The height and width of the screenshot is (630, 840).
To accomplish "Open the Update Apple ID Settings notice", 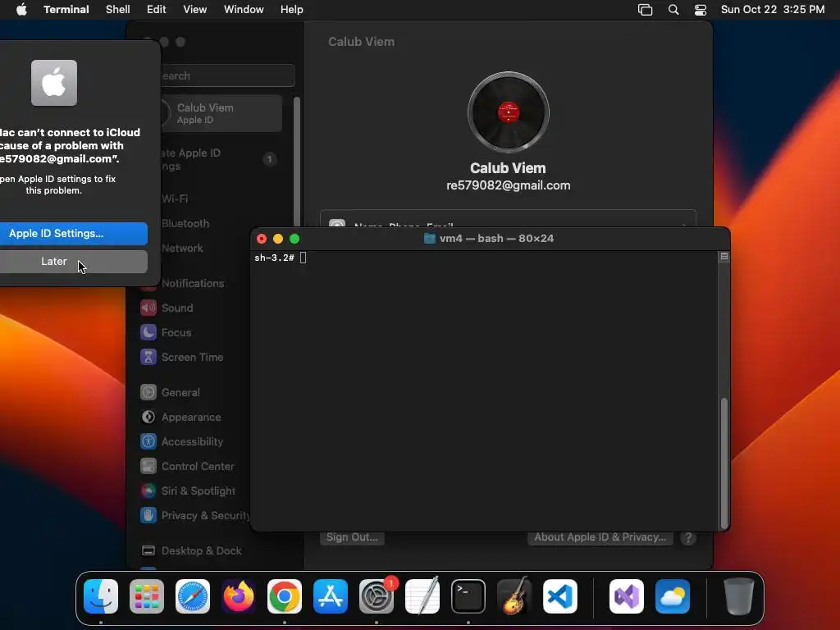I will (x=221, y=159).
